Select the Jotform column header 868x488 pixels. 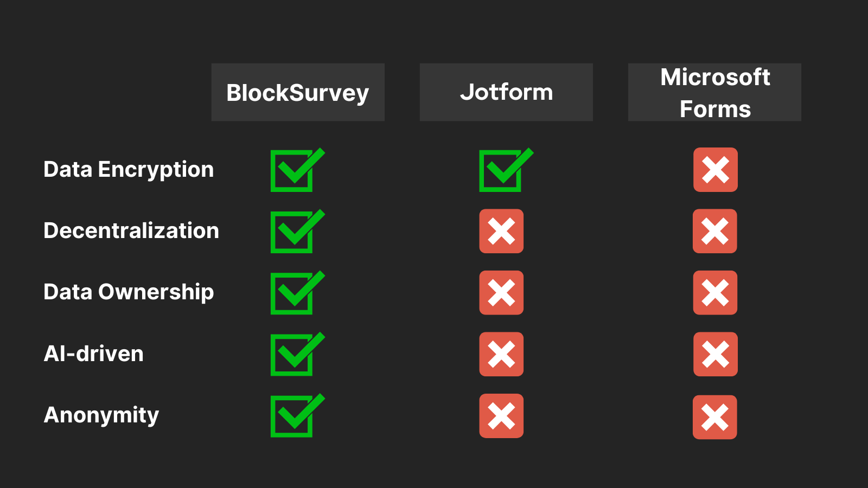[506, 92]
